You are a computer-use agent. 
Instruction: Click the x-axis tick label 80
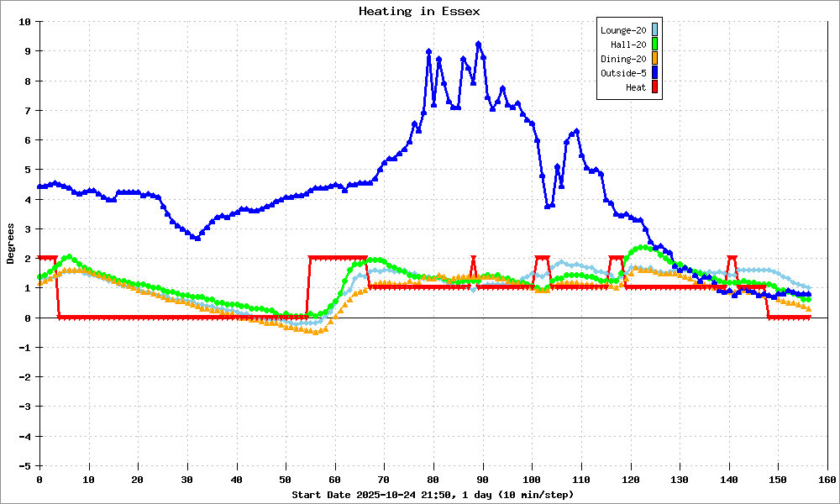click(x=433, y=479)
